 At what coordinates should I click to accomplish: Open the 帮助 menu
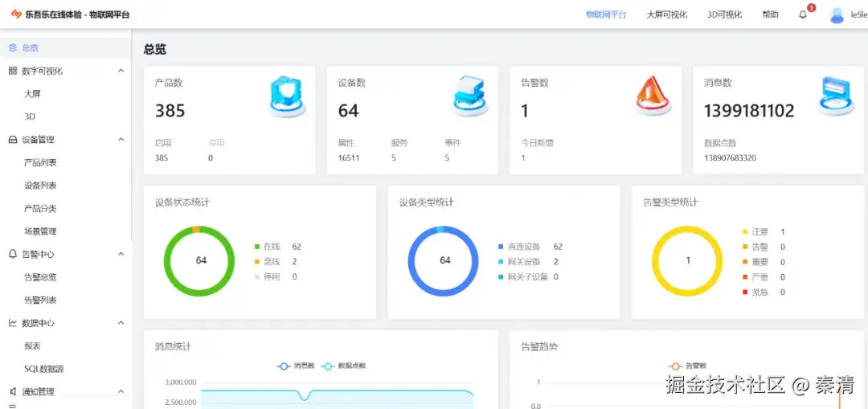point(770,15)
